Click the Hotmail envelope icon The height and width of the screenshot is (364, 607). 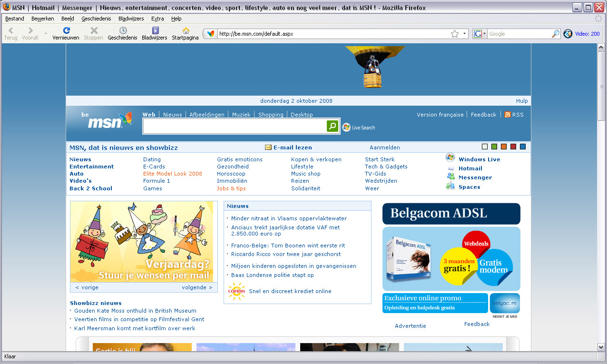click(450, 168)
